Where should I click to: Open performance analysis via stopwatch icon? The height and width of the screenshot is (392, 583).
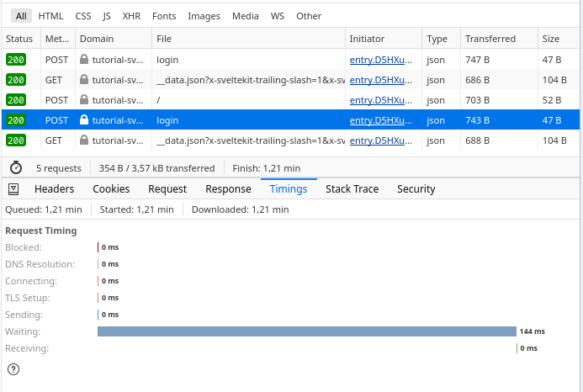(x=15, y=167)
